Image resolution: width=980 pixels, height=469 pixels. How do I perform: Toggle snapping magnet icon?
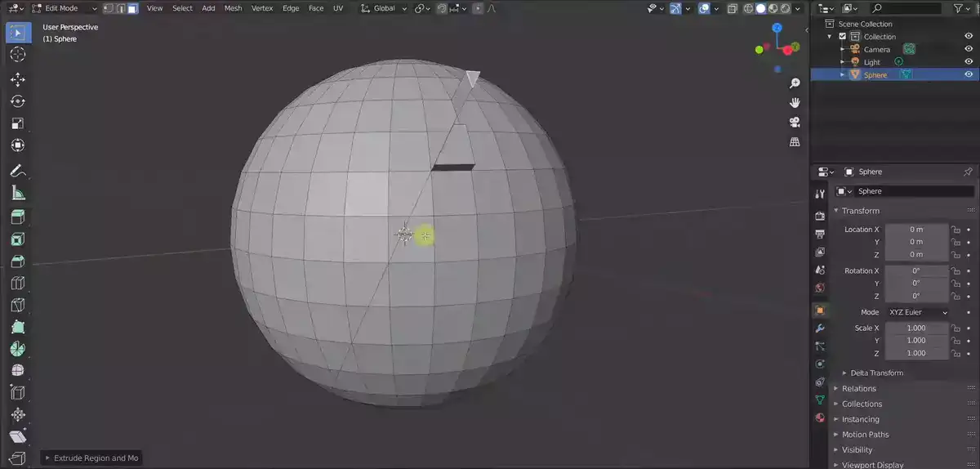[x=442, y=8]
